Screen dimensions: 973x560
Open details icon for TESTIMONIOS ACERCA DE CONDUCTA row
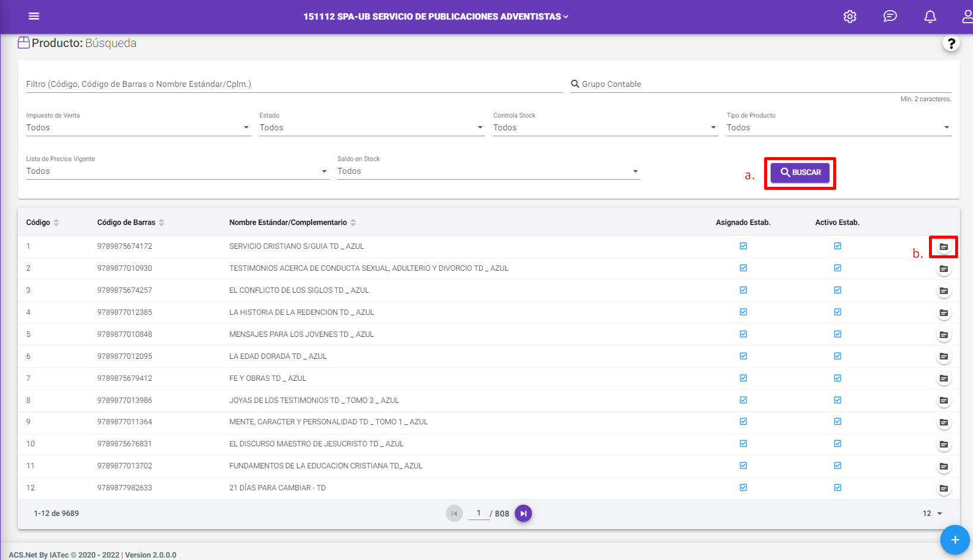(x=944, y=269)
